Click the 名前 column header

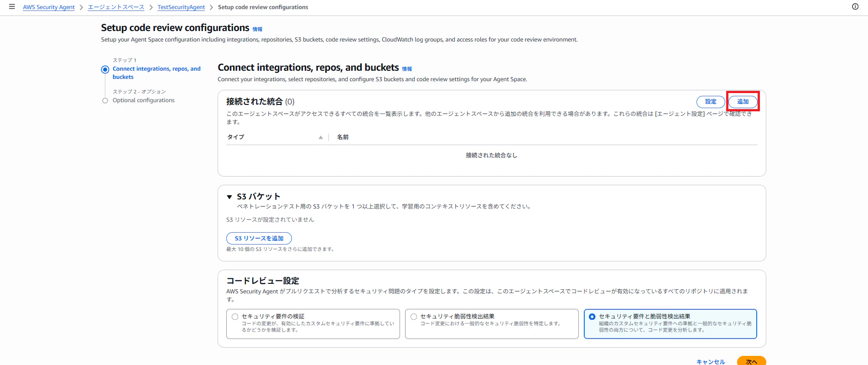tap(343, 137)
